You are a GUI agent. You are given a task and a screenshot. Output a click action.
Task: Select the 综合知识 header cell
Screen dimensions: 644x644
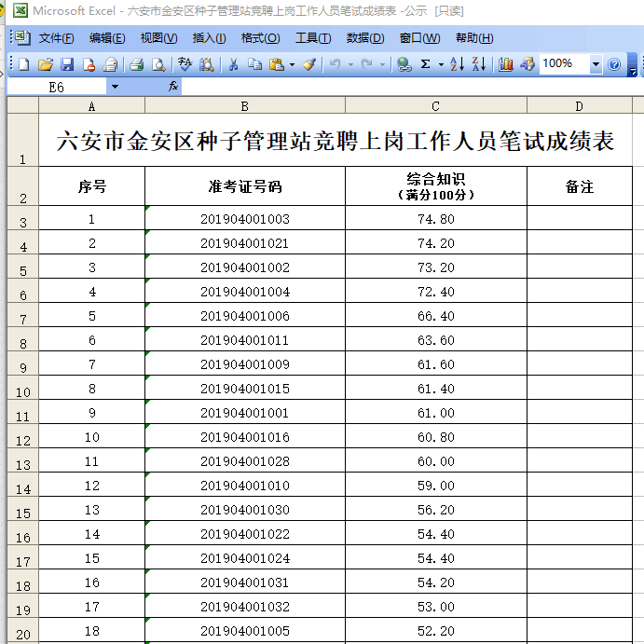pyautogui.click(x=436, y=186)
